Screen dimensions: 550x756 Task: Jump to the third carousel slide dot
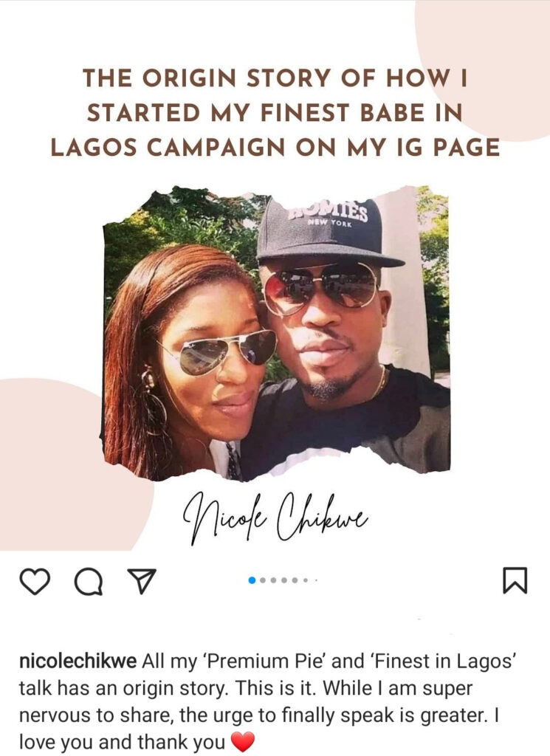tap(273, 580)
